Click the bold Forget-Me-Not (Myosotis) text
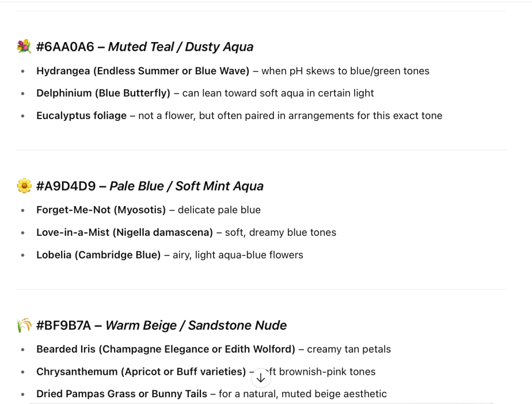This screenshot has height=404, width=532. [x=101, y=210]
